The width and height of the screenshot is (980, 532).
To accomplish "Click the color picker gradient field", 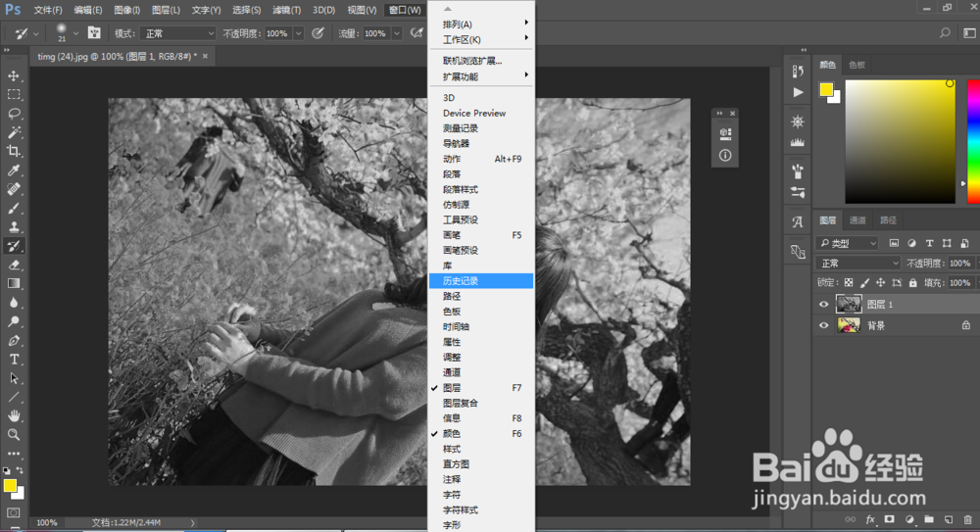I will (x=900, y=141).
